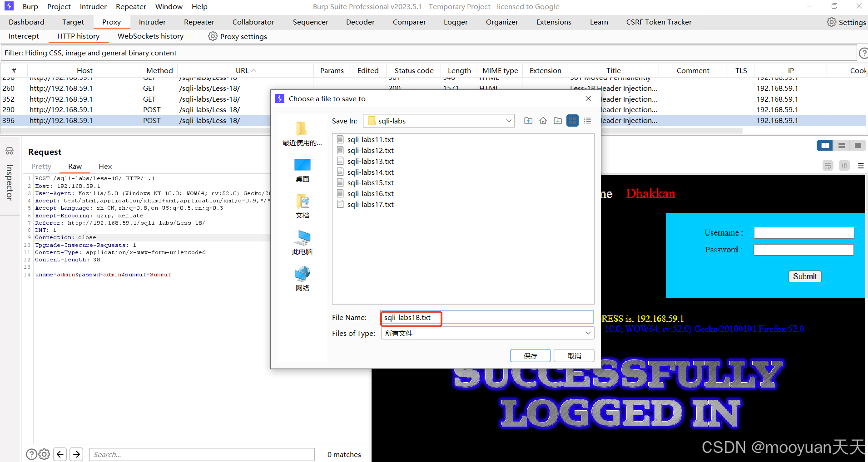The image size is (868, 462).
Task: Click the 保存 save button
Action: click(530, 356)
